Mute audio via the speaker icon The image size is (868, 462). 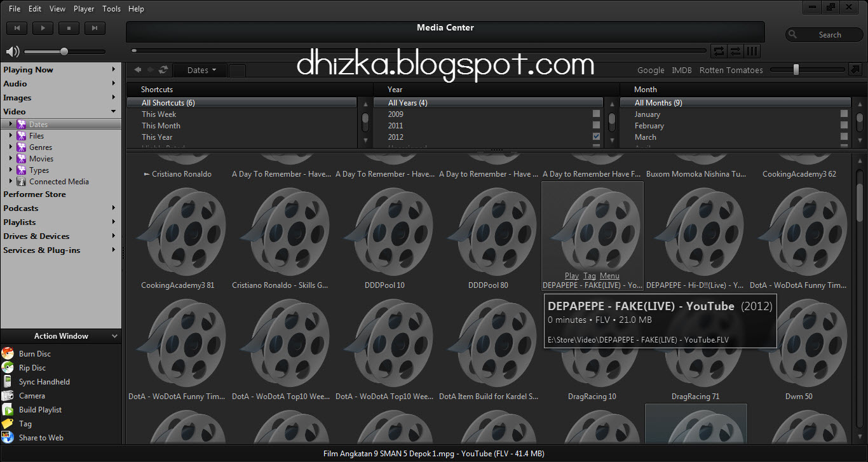coord(13,51)
